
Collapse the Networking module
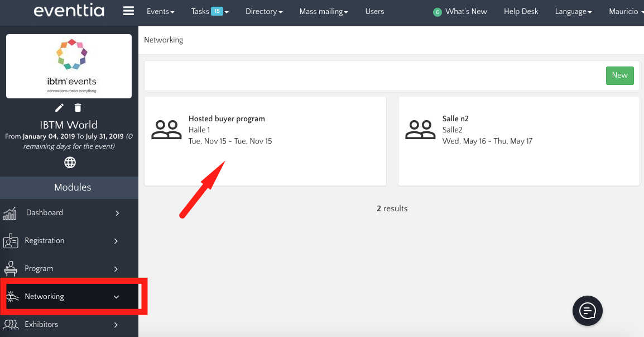116,297
